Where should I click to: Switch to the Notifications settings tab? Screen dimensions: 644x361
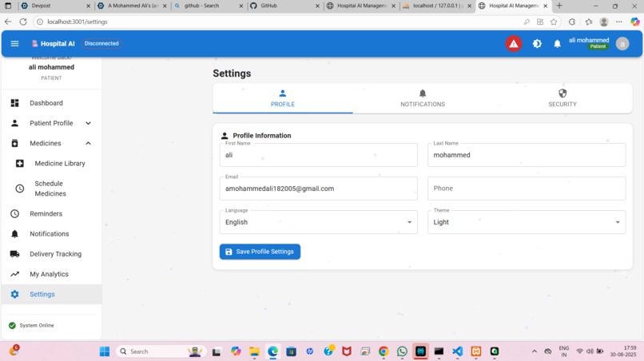[423, 98]
